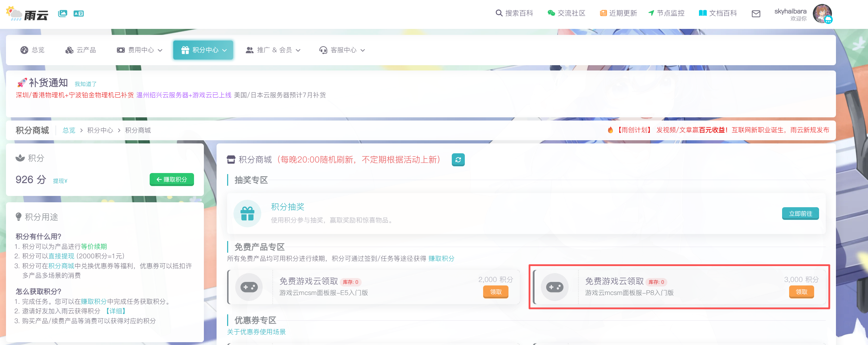Image resolution: width=868 pixels, height=345 pixels.
Task: Click the money icon for 费用中心
Action: [x=121, y=50]
